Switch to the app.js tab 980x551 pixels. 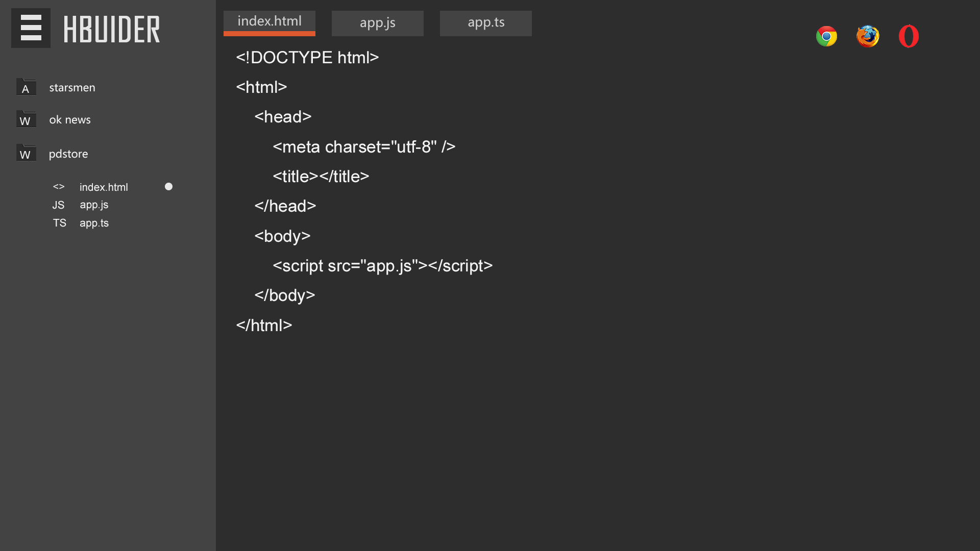[377, 23]
